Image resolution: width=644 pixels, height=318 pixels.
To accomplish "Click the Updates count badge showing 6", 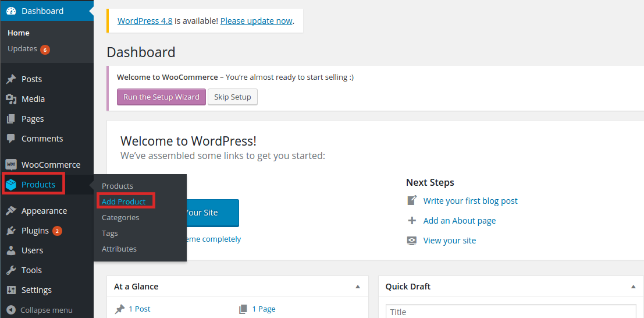I will [x=45, y=50].
